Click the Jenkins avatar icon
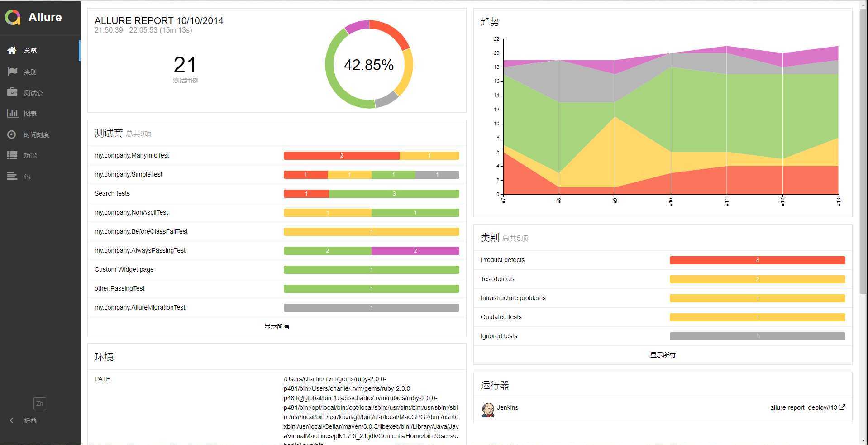 click(487, 410)
